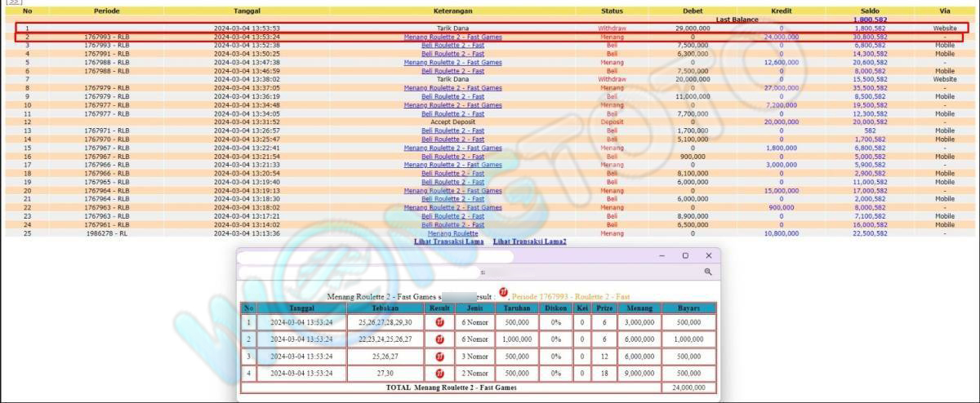This screenshot has height=403, width=980.
Task: Click the red result ball for bet 27,30
Action: click(439, 373)
